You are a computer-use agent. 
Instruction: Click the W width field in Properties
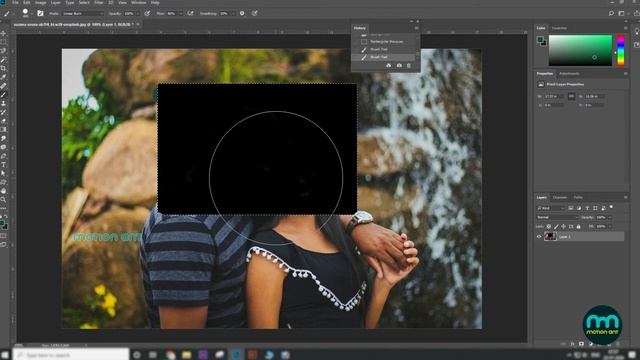tap(554, 96)
